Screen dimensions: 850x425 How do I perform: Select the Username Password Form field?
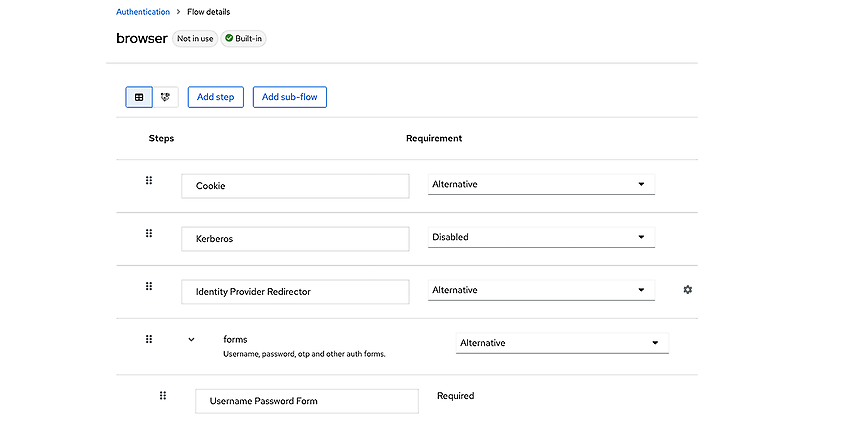point(307,401)
